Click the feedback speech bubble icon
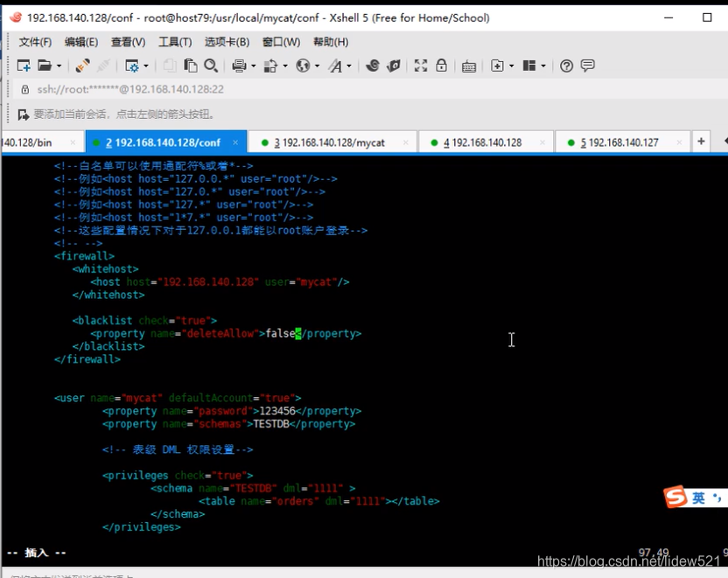Image resolution: width=728 pixels, height=578 pixels. [x=587, y=66]
